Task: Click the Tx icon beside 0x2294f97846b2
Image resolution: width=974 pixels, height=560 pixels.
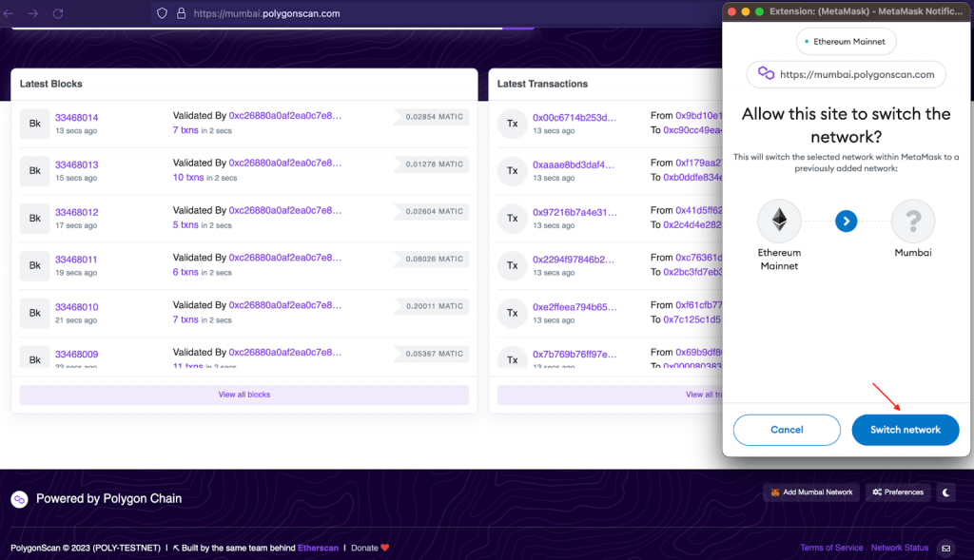Action: tap(513, 265)
